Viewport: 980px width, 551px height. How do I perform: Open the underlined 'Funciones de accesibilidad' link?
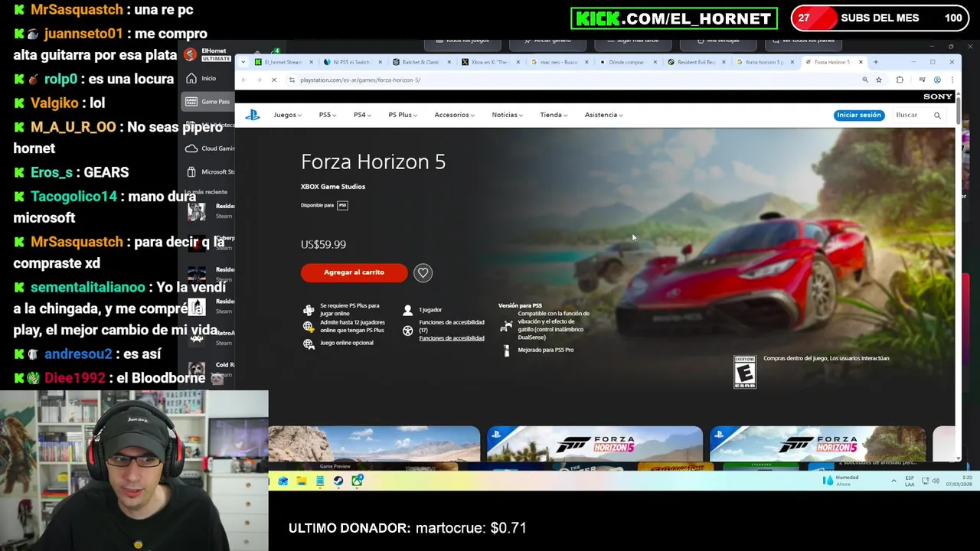tap(452, 338)
